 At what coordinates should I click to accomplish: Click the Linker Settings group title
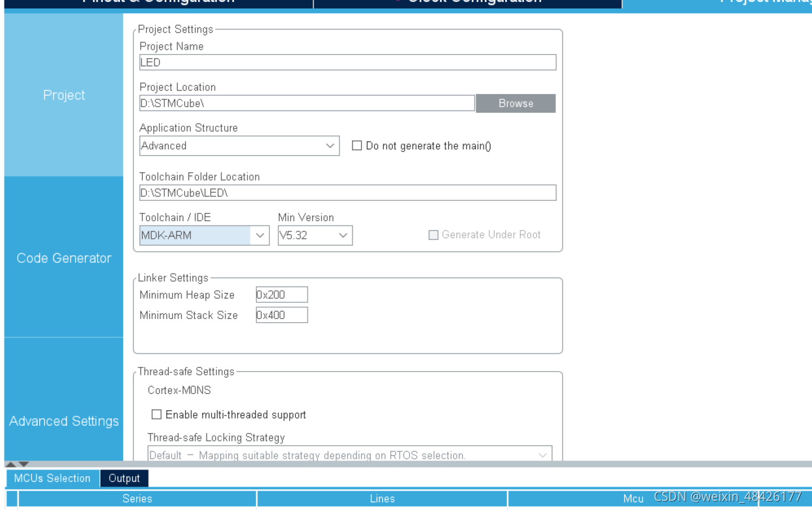point(173,278)
